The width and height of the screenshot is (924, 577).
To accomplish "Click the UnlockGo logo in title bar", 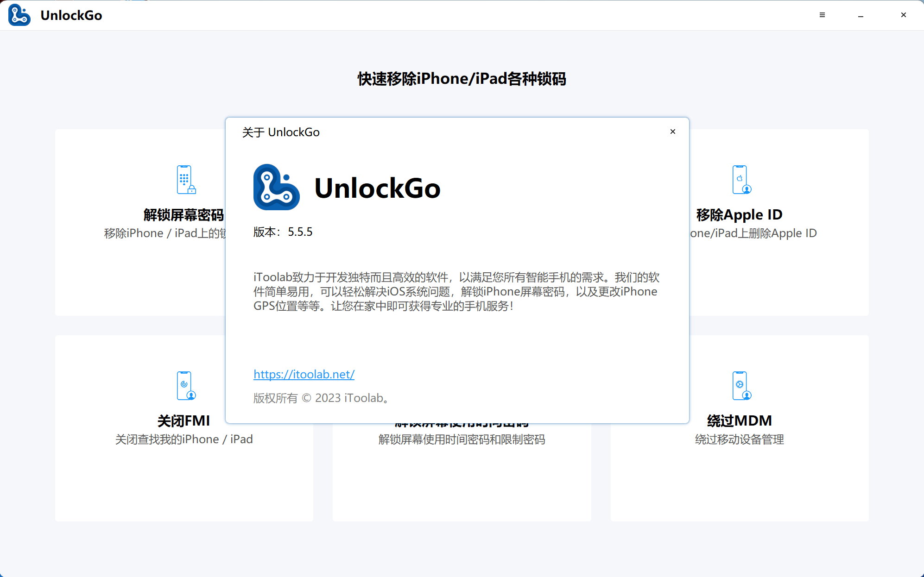I will [x=19, y=15].
